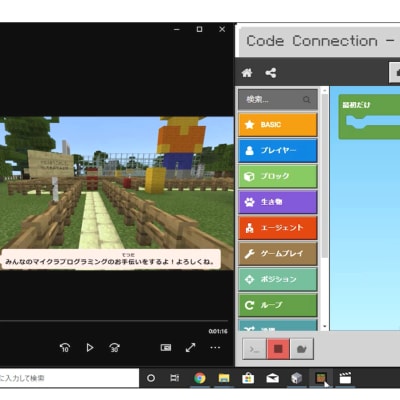The height and width of the screenshot is (400, 400).
Task: Launch Google Chrome from the taskbar
Action: 200,378
